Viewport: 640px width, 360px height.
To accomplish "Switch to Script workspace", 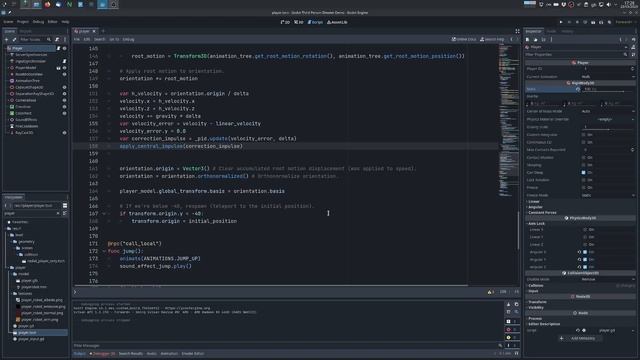I will (x=315, y=22).
